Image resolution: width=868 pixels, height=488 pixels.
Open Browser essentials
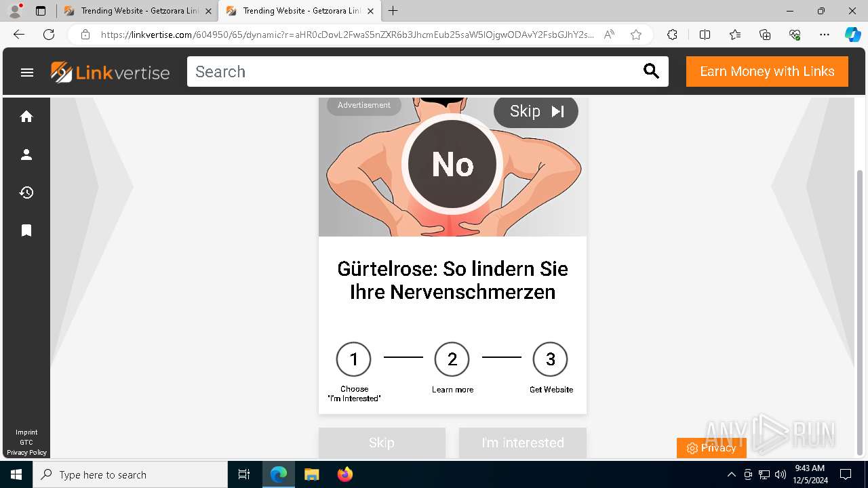pos(795,35)
